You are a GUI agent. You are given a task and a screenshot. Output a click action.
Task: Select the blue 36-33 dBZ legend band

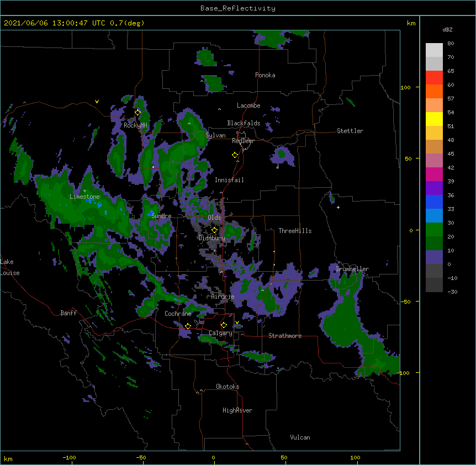click(434, 202)
